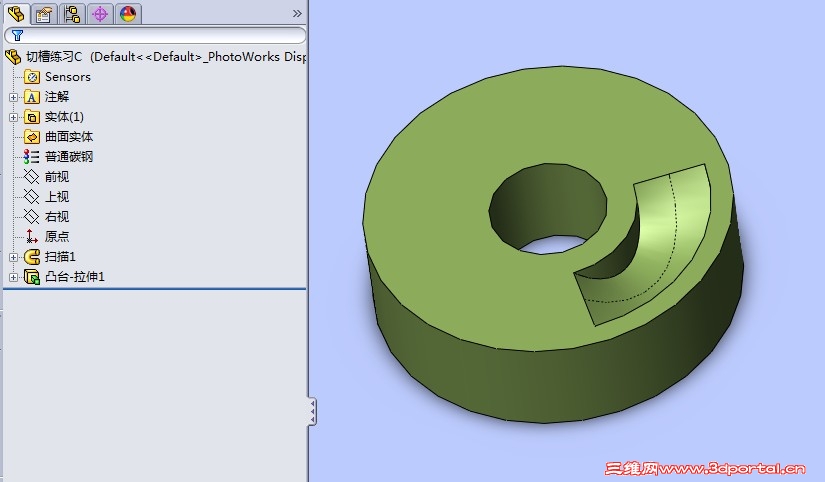Collapse the panel using the splitter handle
Screen dimensions: 825x482
313,411
